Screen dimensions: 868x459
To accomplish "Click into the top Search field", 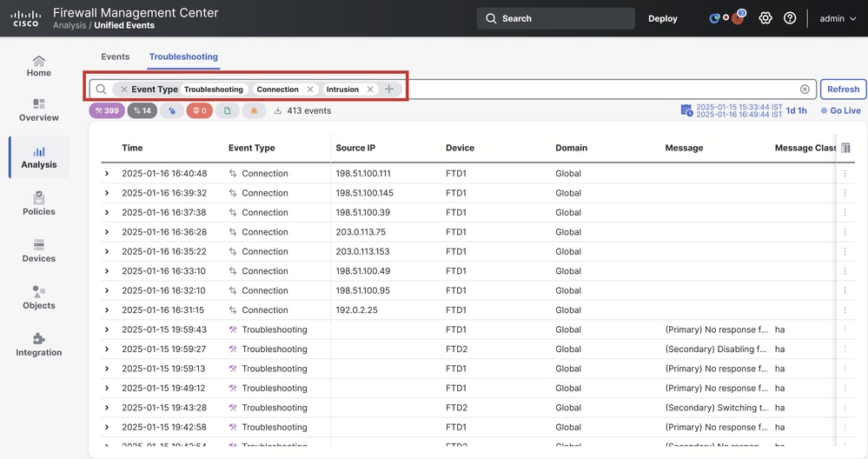I will [556, 18].
